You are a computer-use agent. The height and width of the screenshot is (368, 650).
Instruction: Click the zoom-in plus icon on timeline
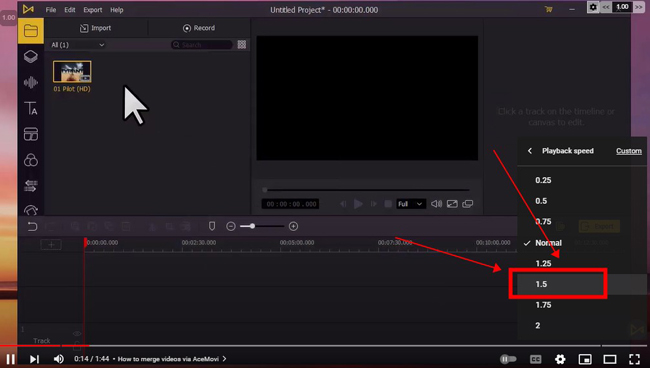click(x=293, y=226)
